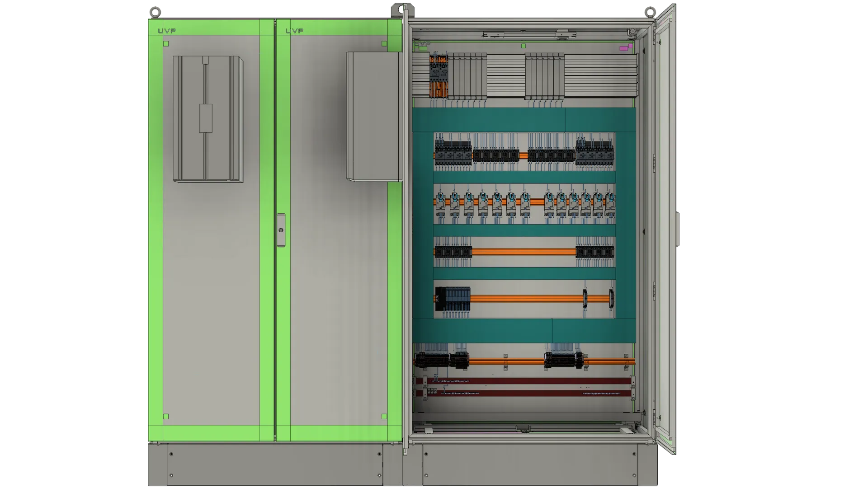Viewport: 868px width, 488px height.
Task: Select the right gray fuse module group on the busbar
Action: (544, 75)
